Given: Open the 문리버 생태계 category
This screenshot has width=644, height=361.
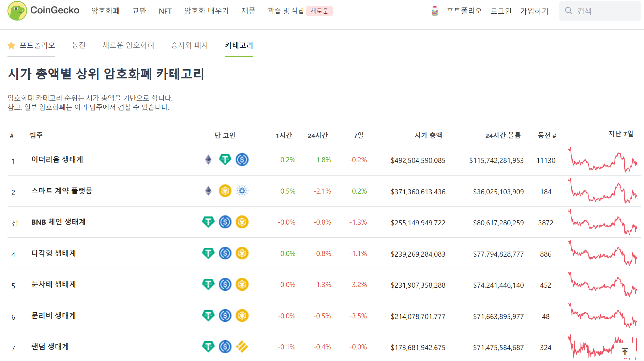Looking at the screenshot, I should click(x=54, y=316).
